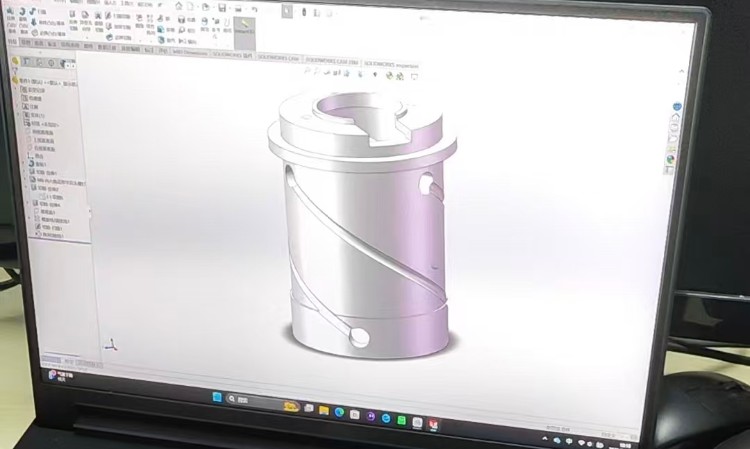The width and height of the screenshot is (750, 449).
Task: Click the Section View icon
Action: coord(337,73)
